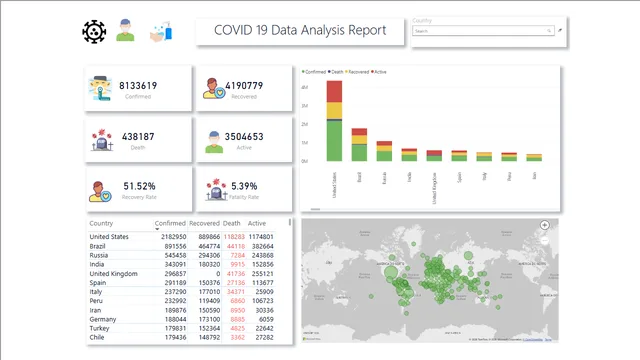This screenshot has width=640, height=360.
Task: Select the Spain bar in chart
Action: [x=459, y=156]
